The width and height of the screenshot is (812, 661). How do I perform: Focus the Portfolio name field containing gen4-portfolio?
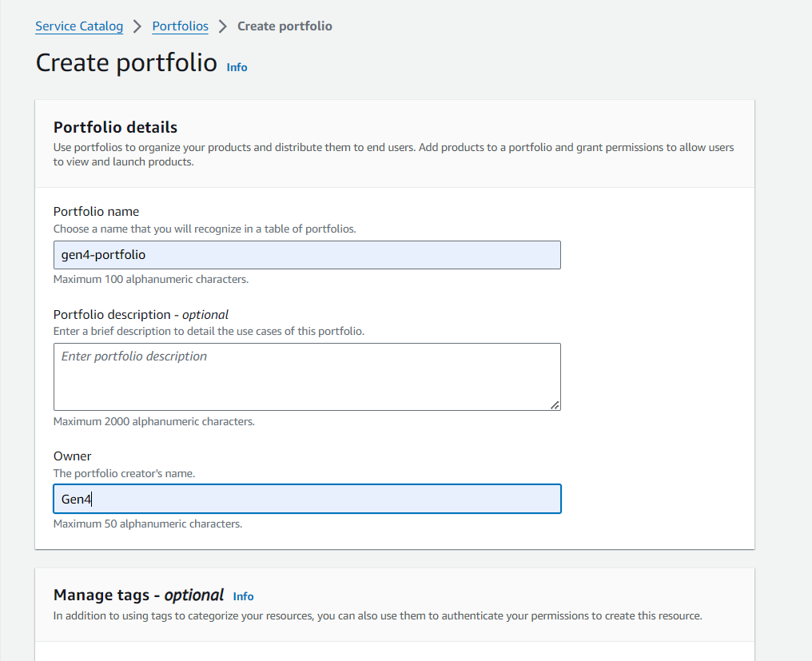(x=307, y=255)
